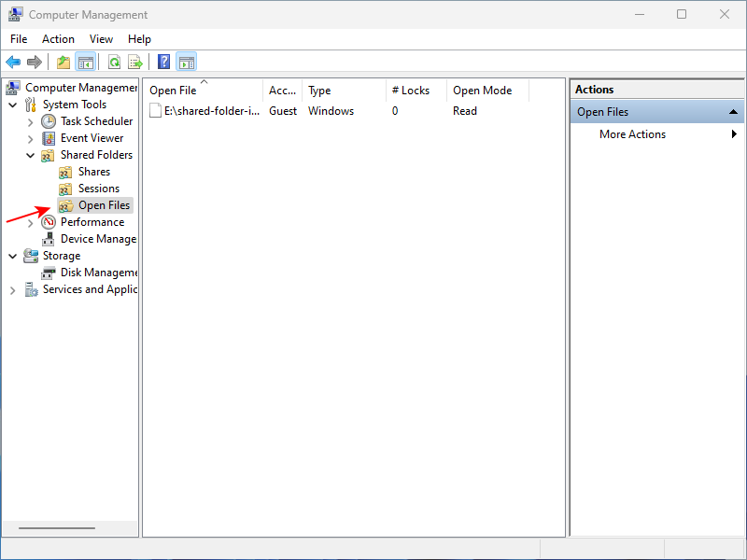Select Open Files tree item
The width and height of the screenshot is (747, 560).
pos(105,205)
